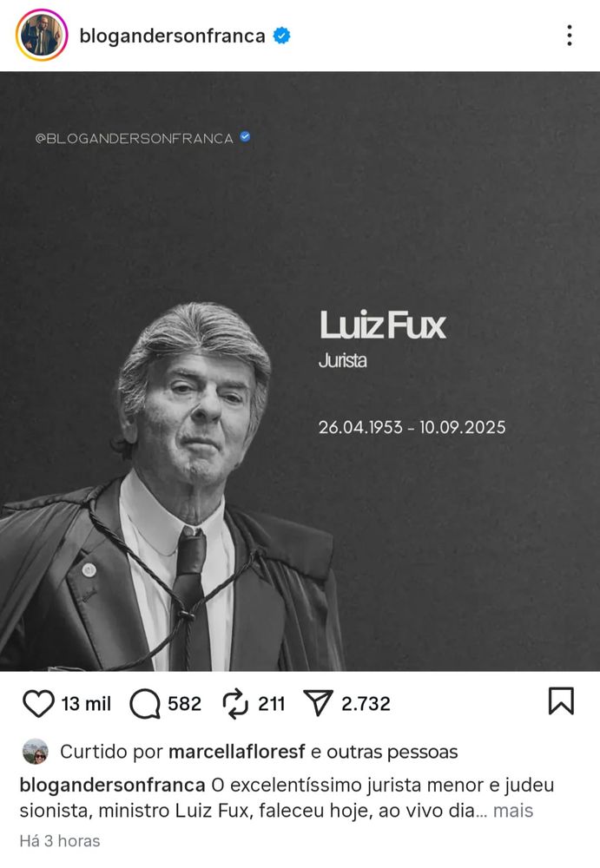Open the 13 mil likes count

click(86, 704)
